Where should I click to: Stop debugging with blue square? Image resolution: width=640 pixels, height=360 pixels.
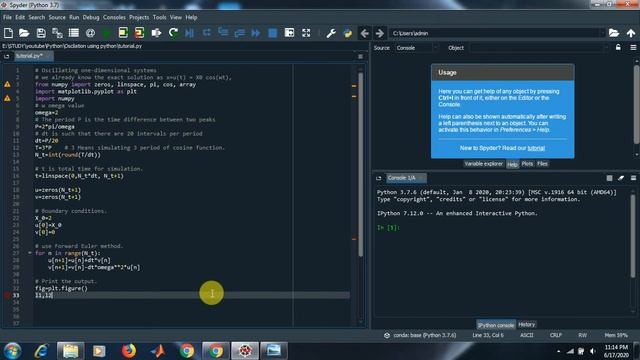point(273,33)
